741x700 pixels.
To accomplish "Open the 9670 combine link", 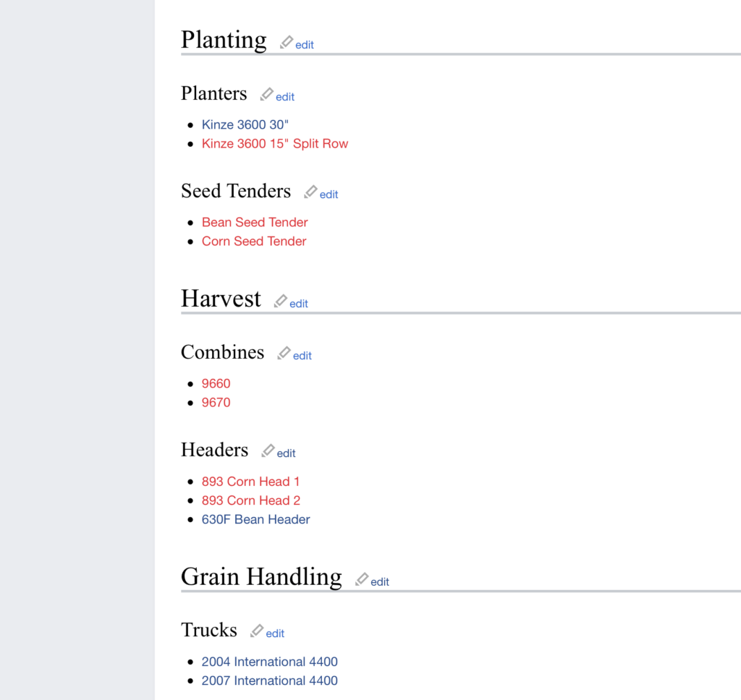I will 216,403.
